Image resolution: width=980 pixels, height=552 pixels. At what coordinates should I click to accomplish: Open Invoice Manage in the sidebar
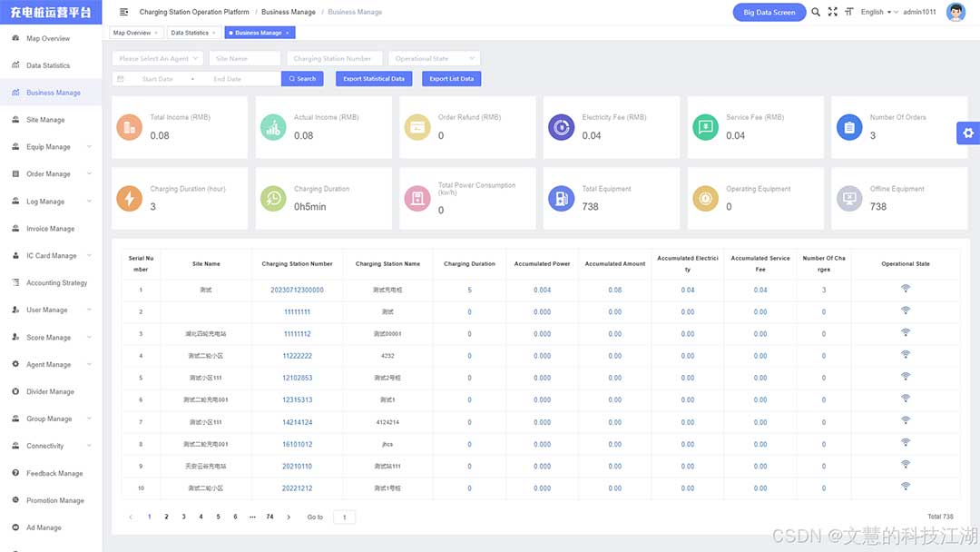(x=51, y=229)
